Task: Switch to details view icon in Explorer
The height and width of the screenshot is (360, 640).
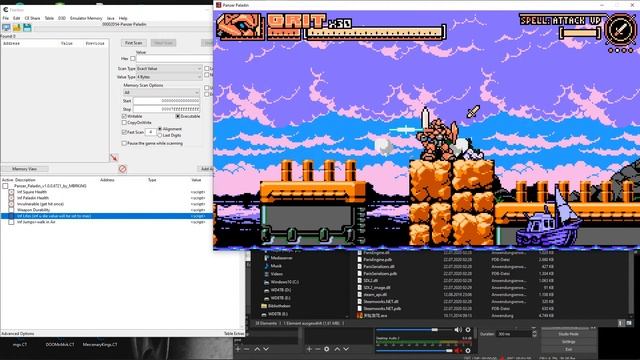Action: click(x=621, y=323)
